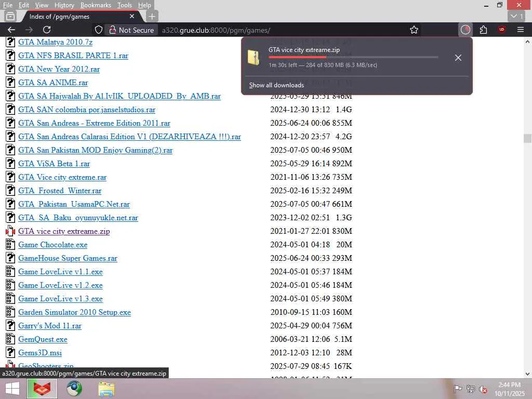
Task: Show all downloads
Action: click(x=276, y=85)
